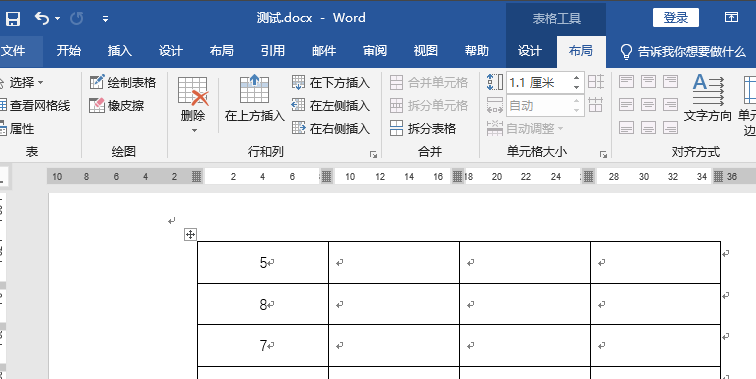The image size is (756, 379).
Task: Click the table cell containing 7
Action: (263, 346)
